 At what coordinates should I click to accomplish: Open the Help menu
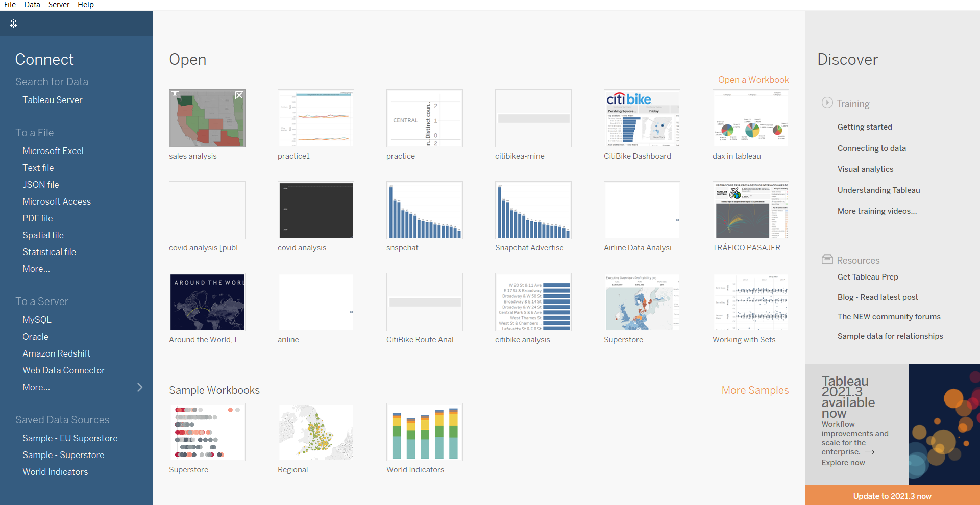[86, 5]
